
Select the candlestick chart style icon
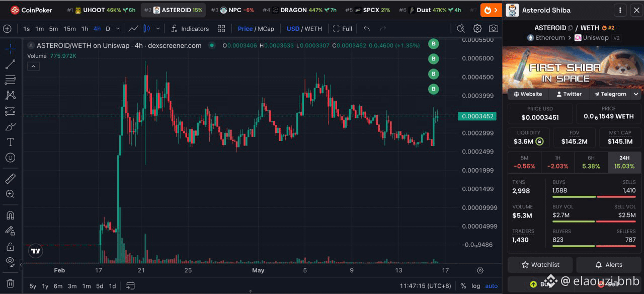click(x=147, y=29)
